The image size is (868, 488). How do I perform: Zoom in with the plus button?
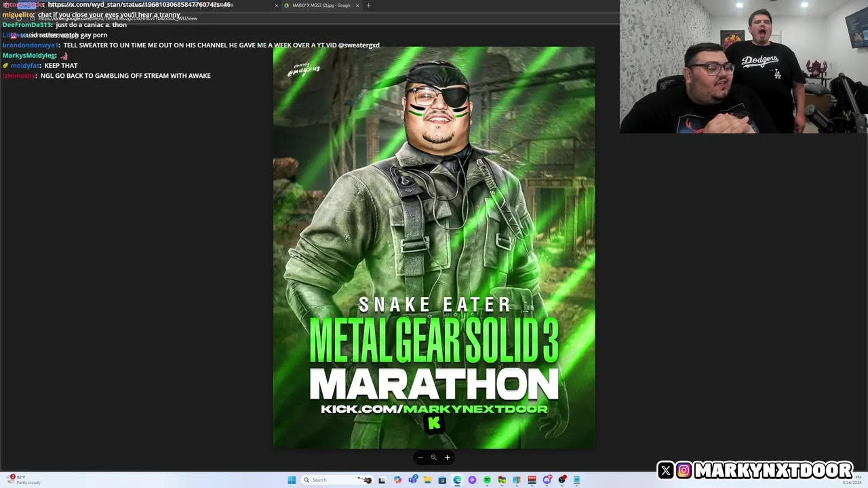coord(448,457)
